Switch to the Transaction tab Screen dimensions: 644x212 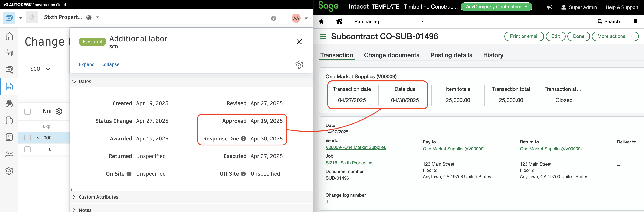(336, 55)
